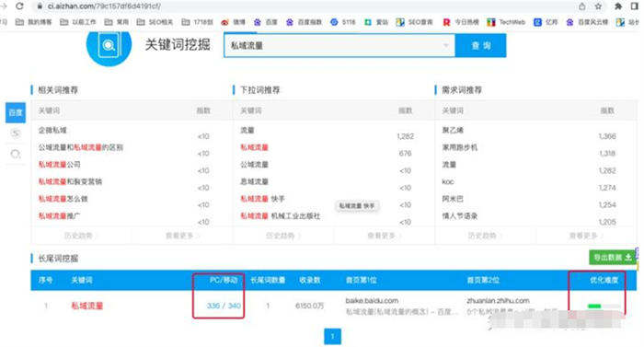Click keyword 家用跑步机
Viewport: 644px width, 347px height.
coord(460,147)
